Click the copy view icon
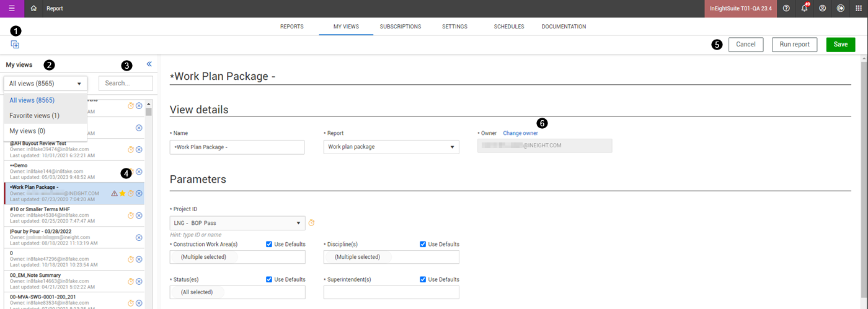The width and height of the screenshot is (868, 309). 15,45
